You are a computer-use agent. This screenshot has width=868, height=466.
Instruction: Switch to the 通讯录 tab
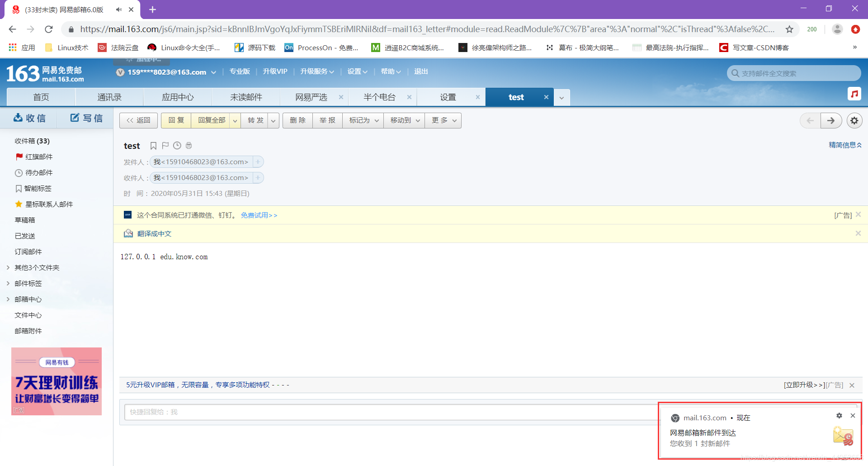109,97
